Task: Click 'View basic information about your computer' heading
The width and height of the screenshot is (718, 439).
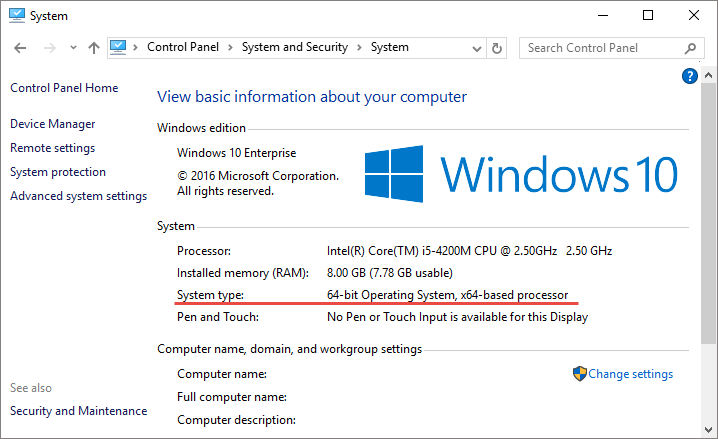Action: (x=312, y=97)
